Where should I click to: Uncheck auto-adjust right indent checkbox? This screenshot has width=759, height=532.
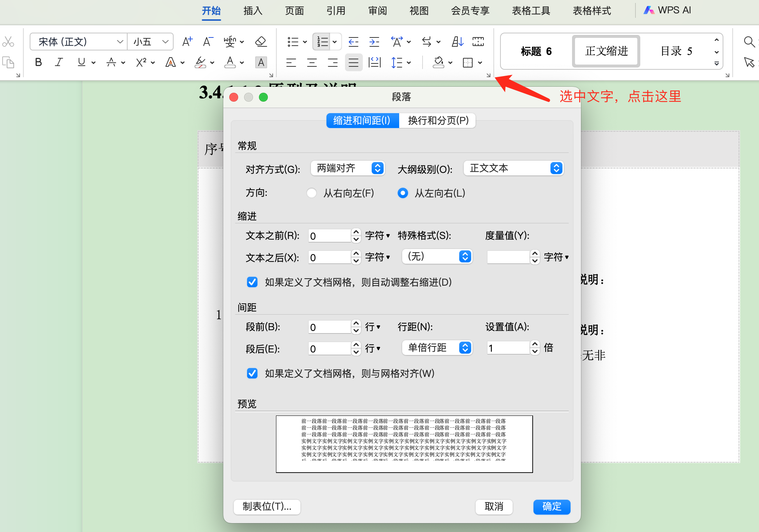[252, 282]
